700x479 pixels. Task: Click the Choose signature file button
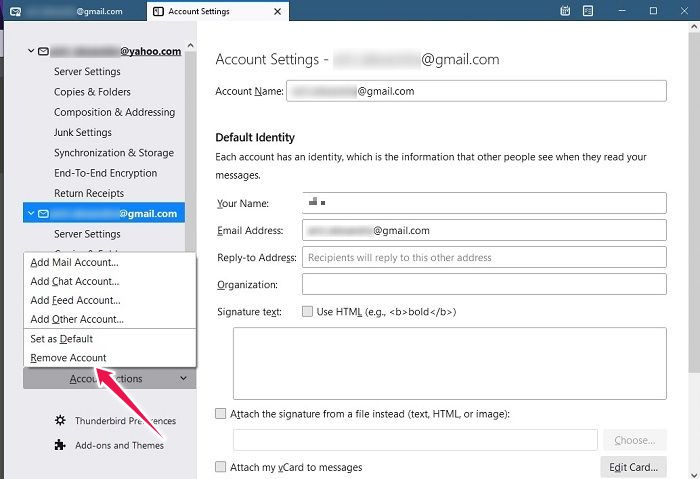click(635, 440)
